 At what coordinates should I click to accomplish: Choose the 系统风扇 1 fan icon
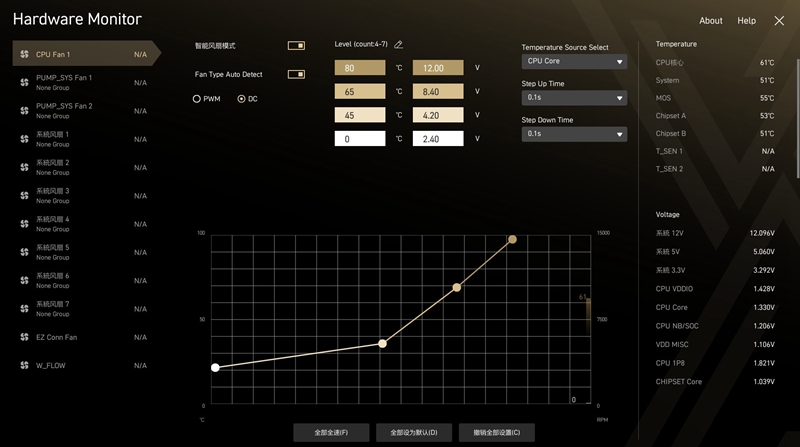(24, 139)
